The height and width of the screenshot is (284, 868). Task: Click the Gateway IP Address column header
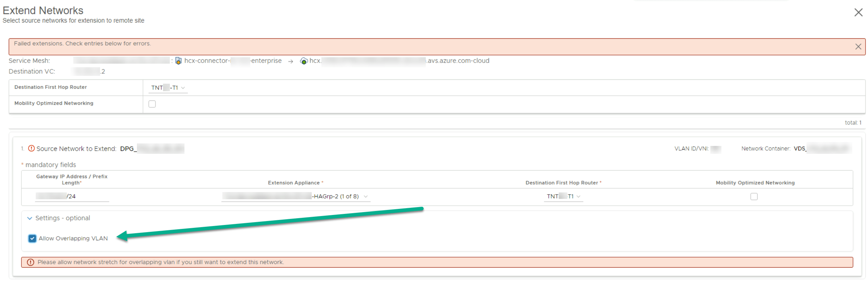click(x=71, y=180)
